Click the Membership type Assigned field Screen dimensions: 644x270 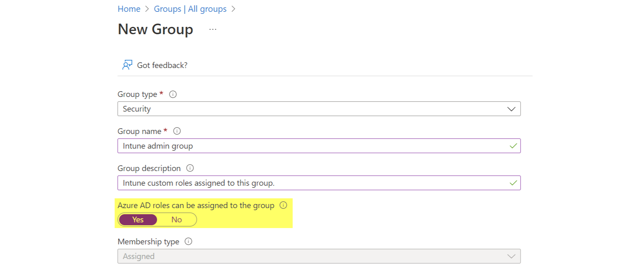pos(285,256)
